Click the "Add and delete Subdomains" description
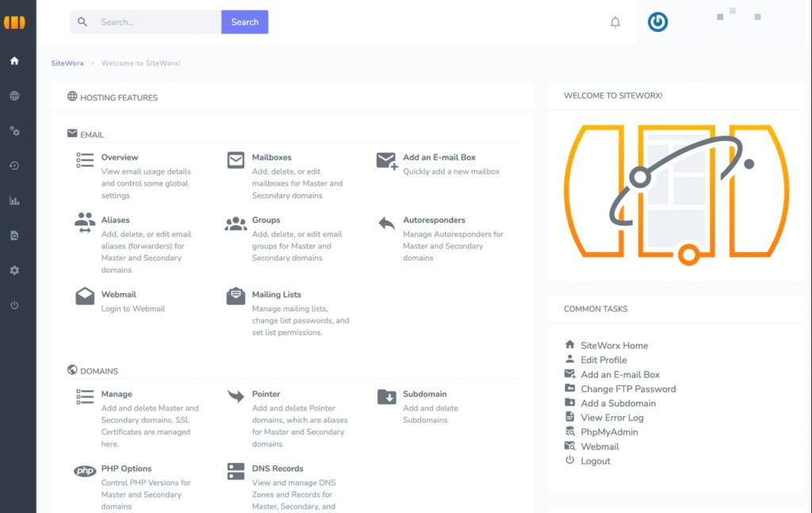812x513 pixels. pyautogui.click(x=431, y=414)
